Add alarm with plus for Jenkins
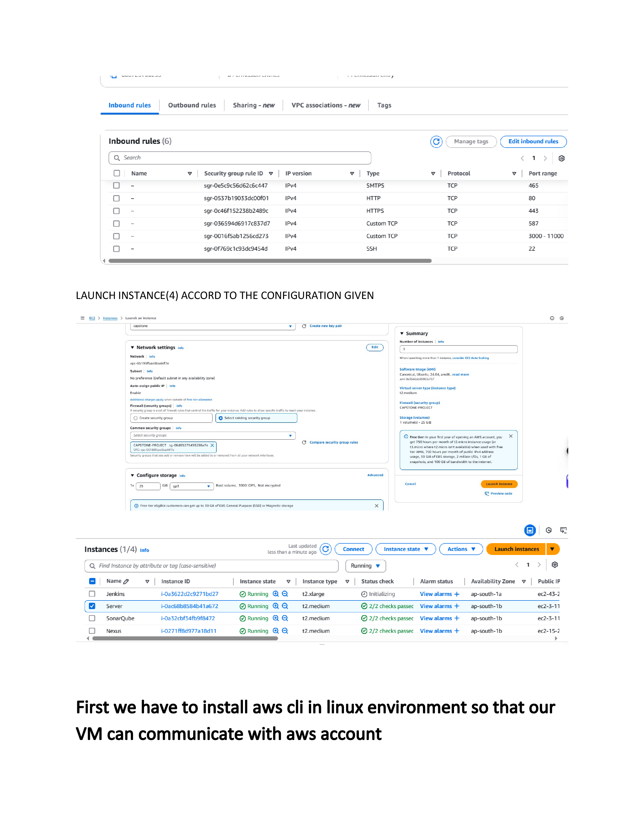This screenshot has width=644, height=834. click(x=457, y=594)
